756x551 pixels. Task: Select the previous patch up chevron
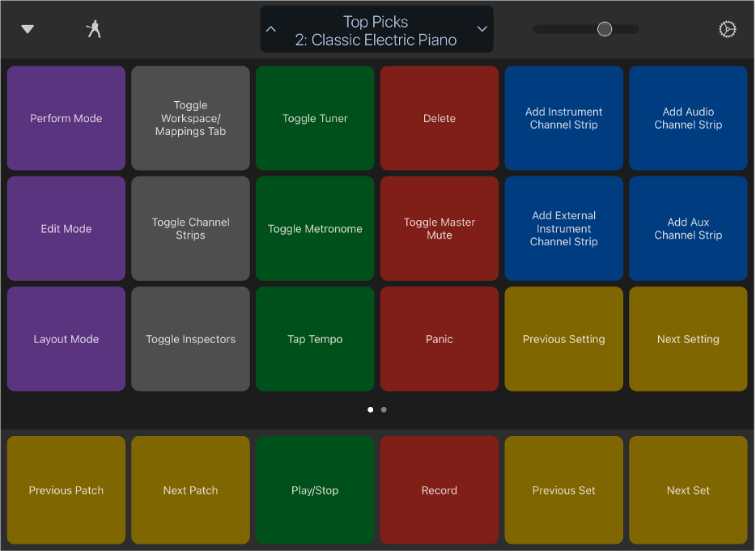coord(271,29)
